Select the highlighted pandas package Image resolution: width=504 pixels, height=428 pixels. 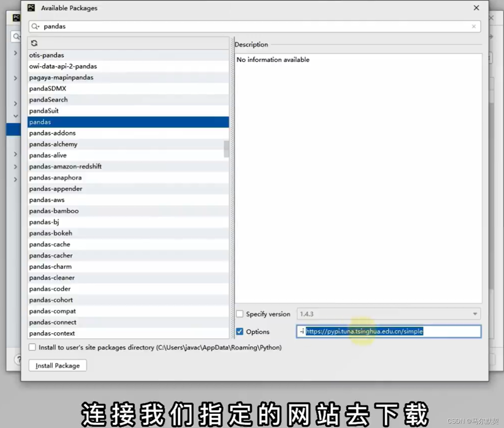[128, 122]
